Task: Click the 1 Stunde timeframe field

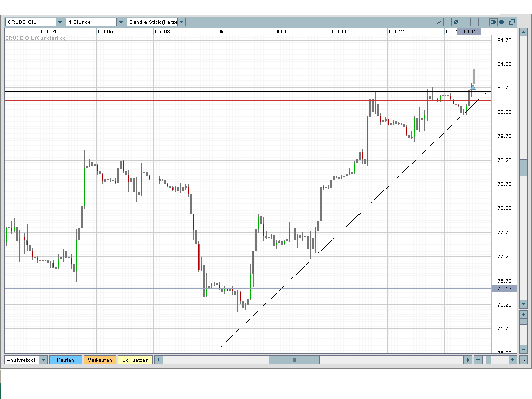Action: coord(91,22)
